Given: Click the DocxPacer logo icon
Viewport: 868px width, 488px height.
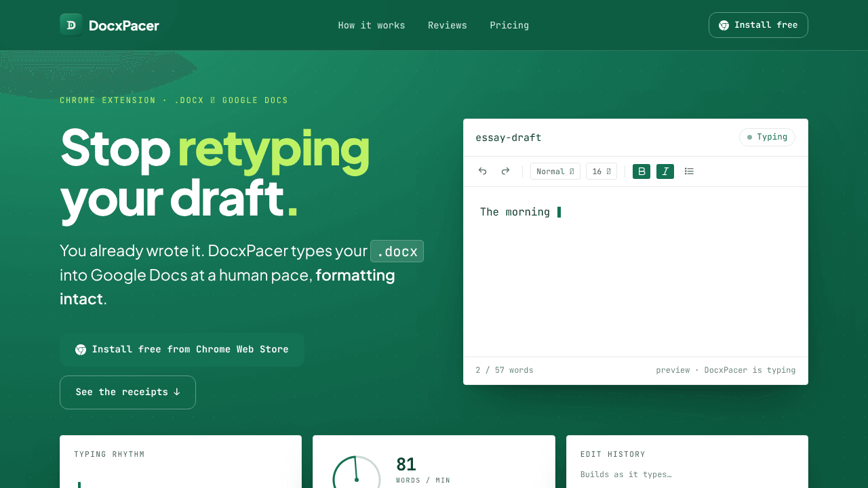Looking at the screenshot, I should (x=71, y=25).
